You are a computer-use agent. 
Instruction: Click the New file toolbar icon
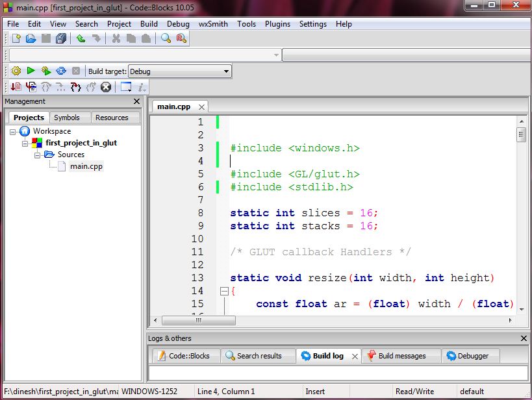point(16,38)
